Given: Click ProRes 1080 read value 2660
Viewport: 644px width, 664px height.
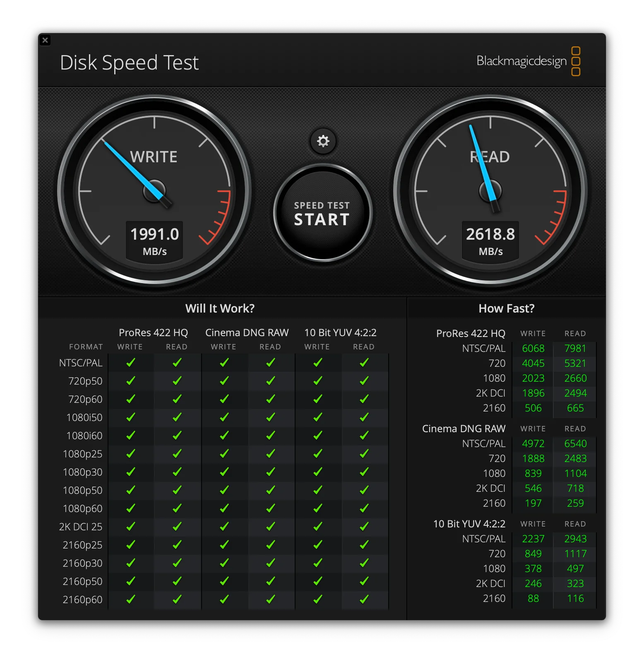Looking at the screenshot, I should click(575, 378).
